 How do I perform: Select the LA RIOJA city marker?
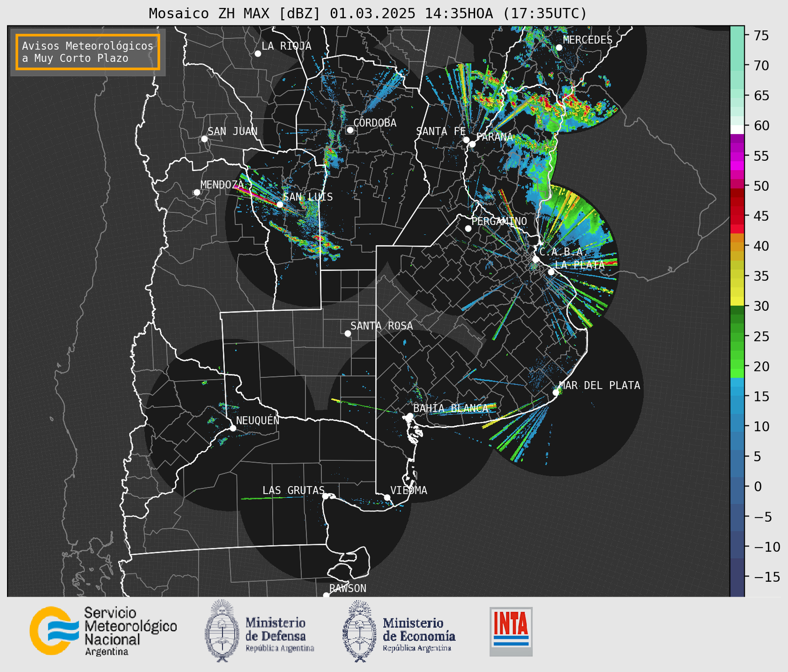(x=258, y=54)
